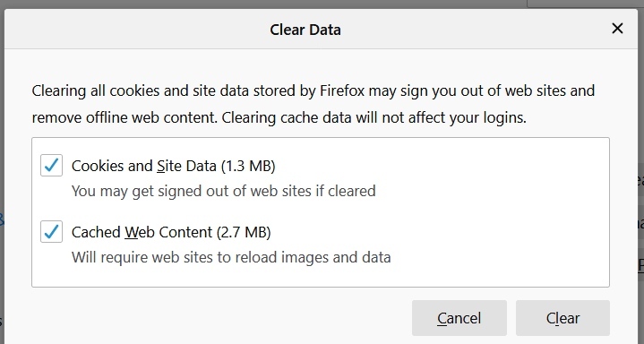Uncheck the Cookies and Site Data checkbox
The height and width of the screenshot is (344, 644).
click(51, 165)
